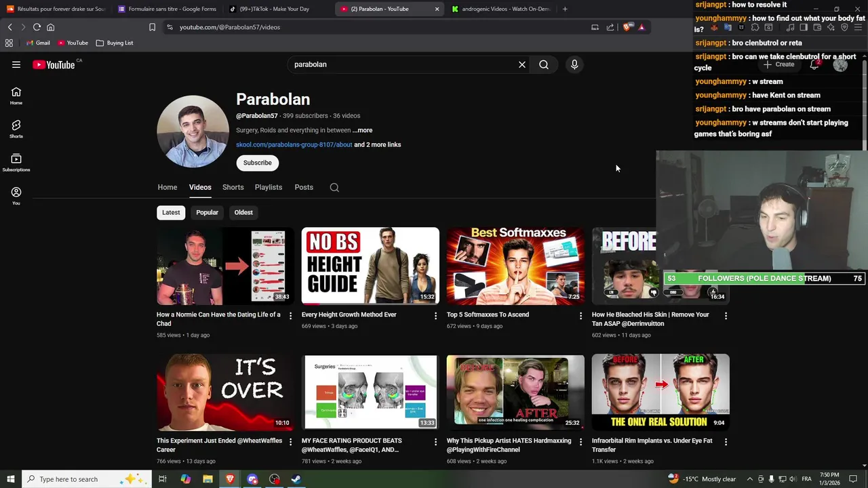Bookmark this page in address bar

pyautogui.click(x=152, y=27)
